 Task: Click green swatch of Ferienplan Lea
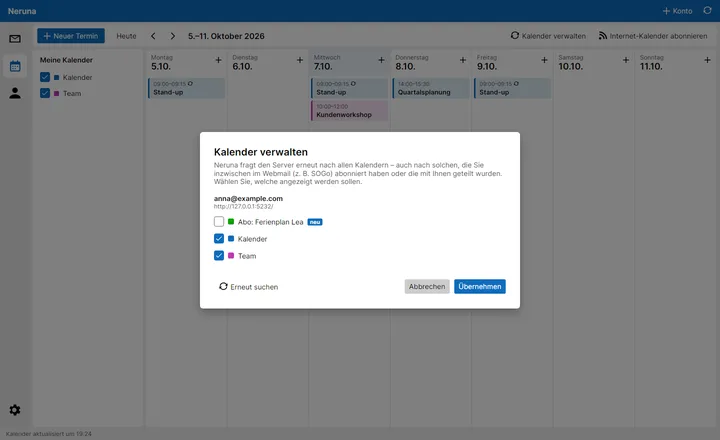[231, 222]
